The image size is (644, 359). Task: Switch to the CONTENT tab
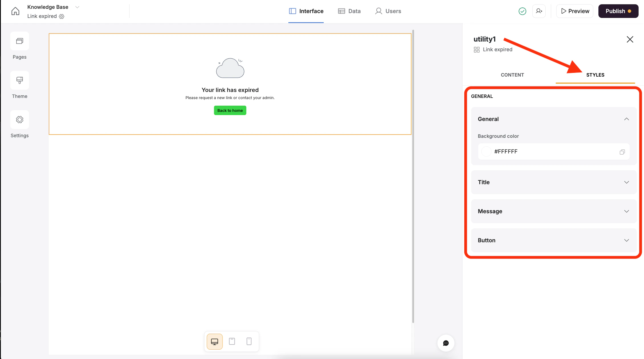point(512,75)
